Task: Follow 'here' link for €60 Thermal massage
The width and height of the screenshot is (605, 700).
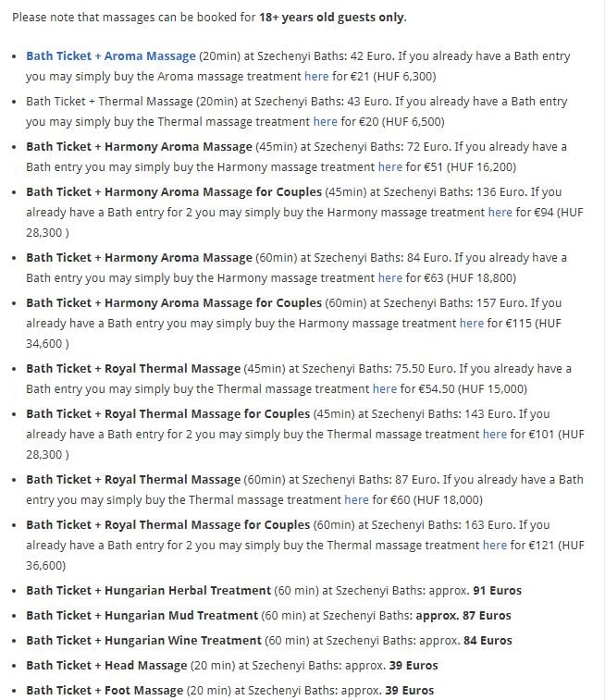Action: pos(356,499)
